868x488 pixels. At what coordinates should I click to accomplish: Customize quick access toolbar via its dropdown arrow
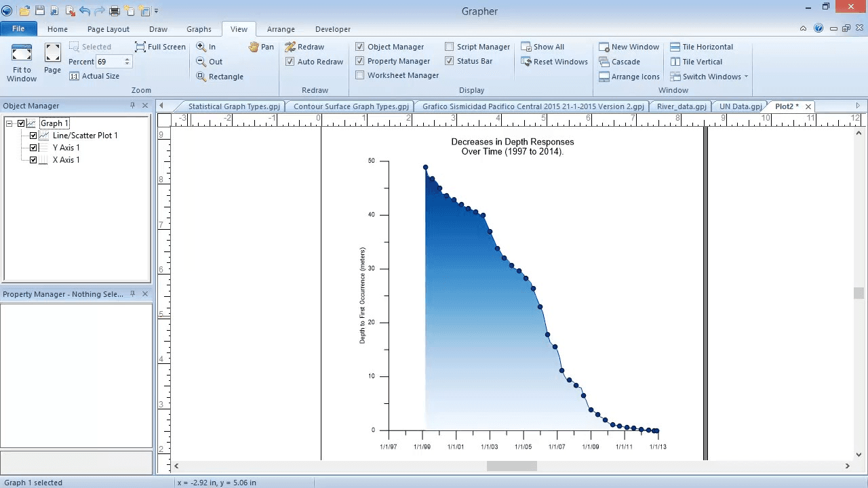pos(157,11)
